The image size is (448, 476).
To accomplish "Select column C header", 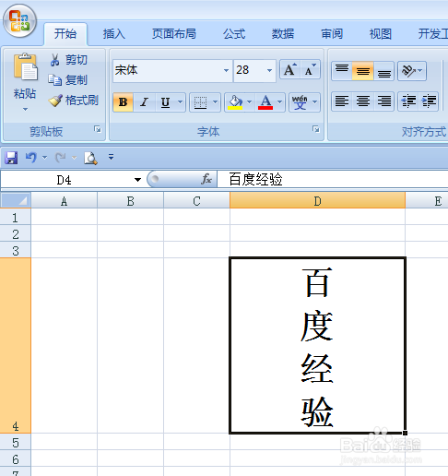I will point(196,200).
